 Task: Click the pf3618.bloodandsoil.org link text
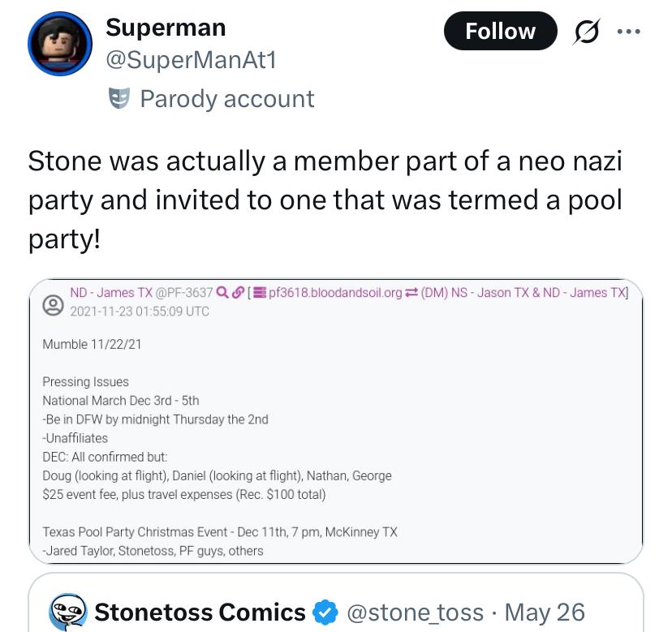(335, 293)
